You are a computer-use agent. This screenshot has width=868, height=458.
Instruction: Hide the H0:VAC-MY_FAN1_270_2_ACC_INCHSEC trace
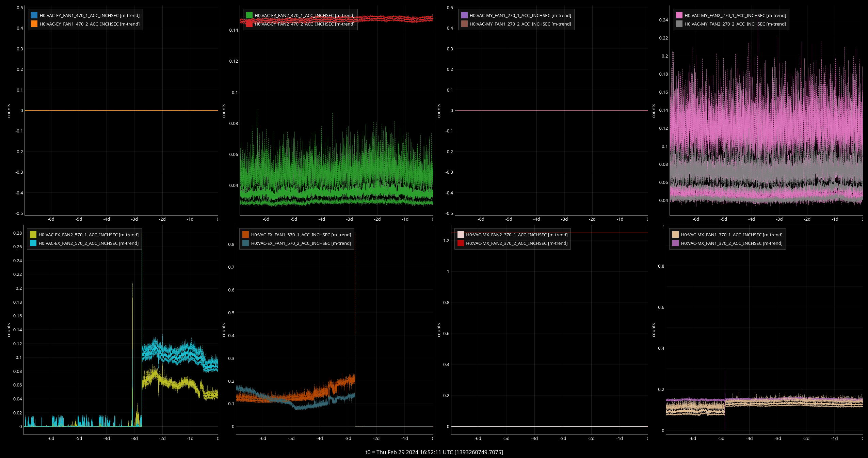(x=520, y=24)
